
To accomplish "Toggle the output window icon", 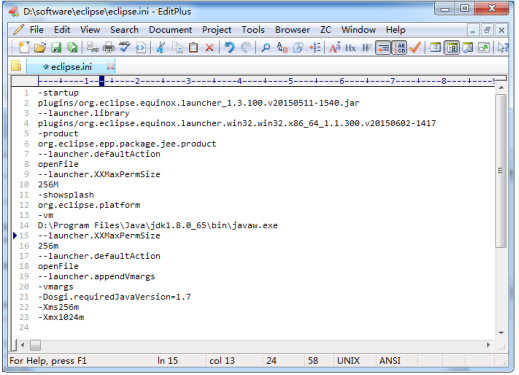I will 468,48.
